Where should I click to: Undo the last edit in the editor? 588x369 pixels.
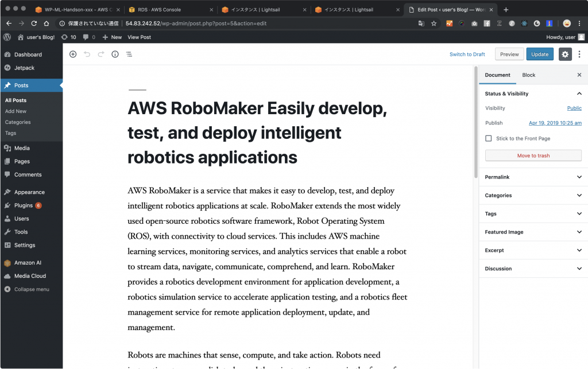[x=87, y=55]
